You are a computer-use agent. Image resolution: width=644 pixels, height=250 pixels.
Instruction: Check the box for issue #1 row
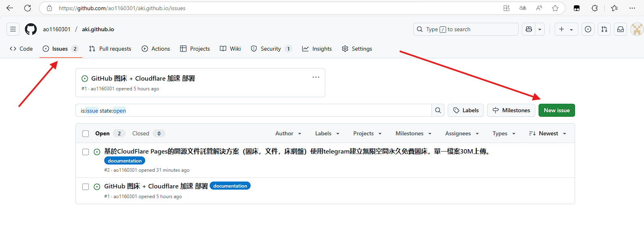pyautogui.click(x=86, y=187)
